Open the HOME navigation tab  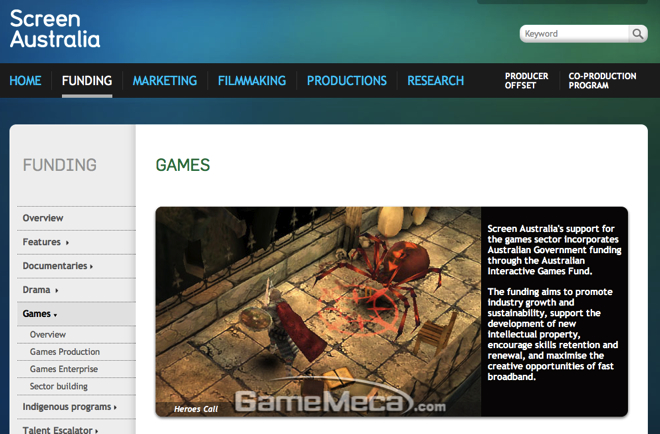pyautogui.click(x=25, y=81)
